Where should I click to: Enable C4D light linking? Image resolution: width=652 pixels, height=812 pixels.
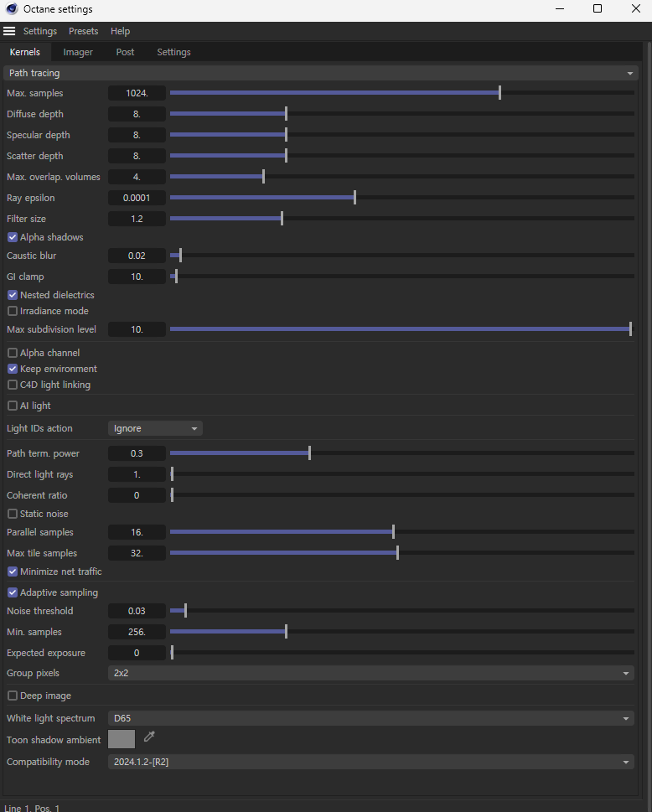point(13,385)
